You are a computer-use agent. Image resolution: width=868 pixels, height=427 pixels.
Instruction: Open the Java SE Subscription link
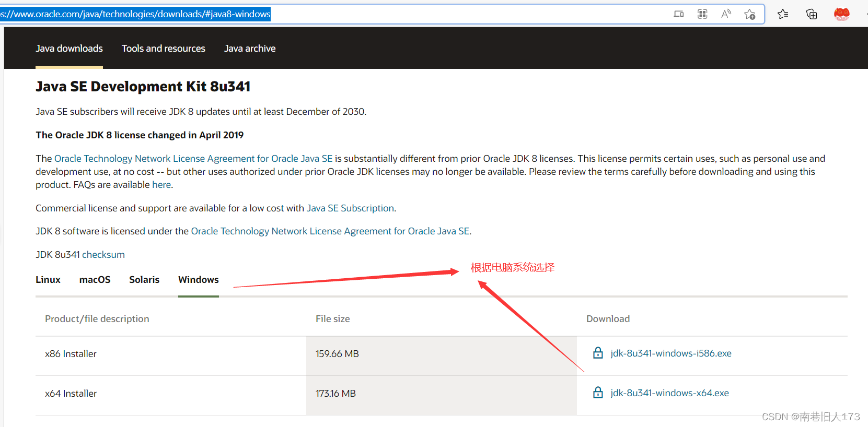(x=350, y=208)
